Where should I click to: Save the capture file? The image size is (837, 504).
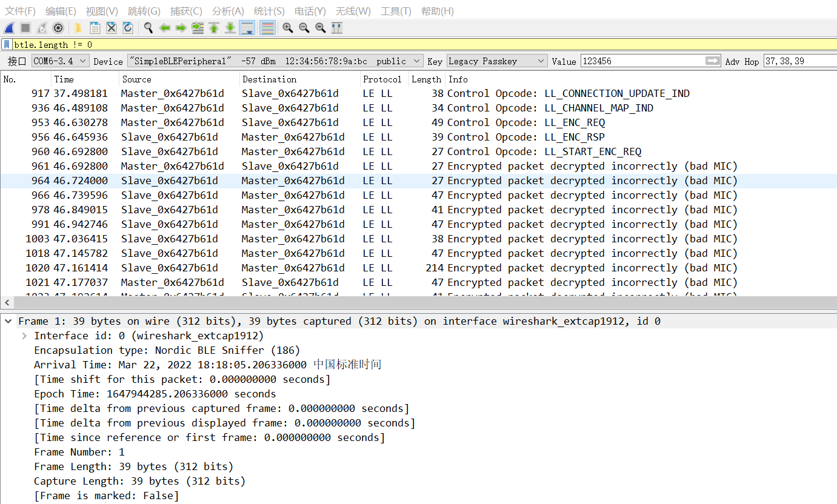click(95, 28)
